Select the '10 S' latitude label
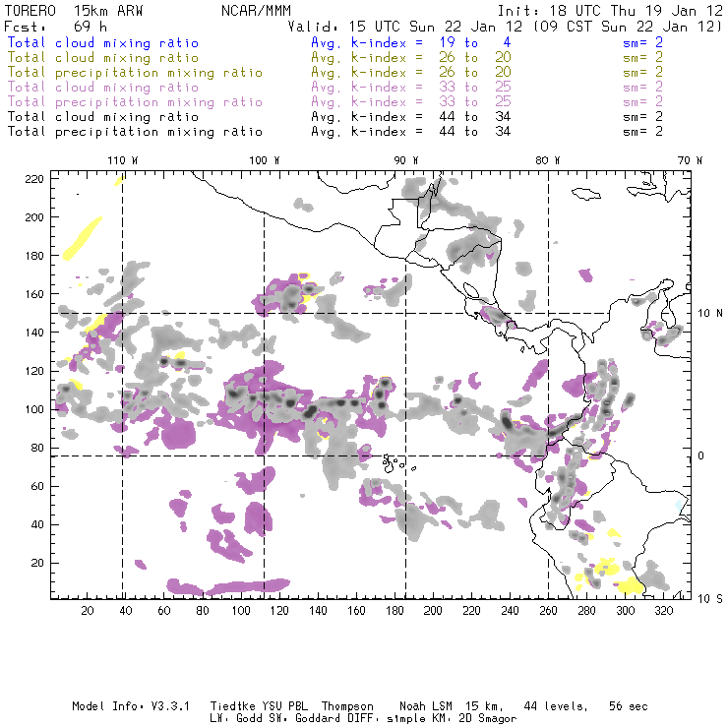The width and height of the screenshot is (728, 728). pyautogui.click(x=710, y=599)
